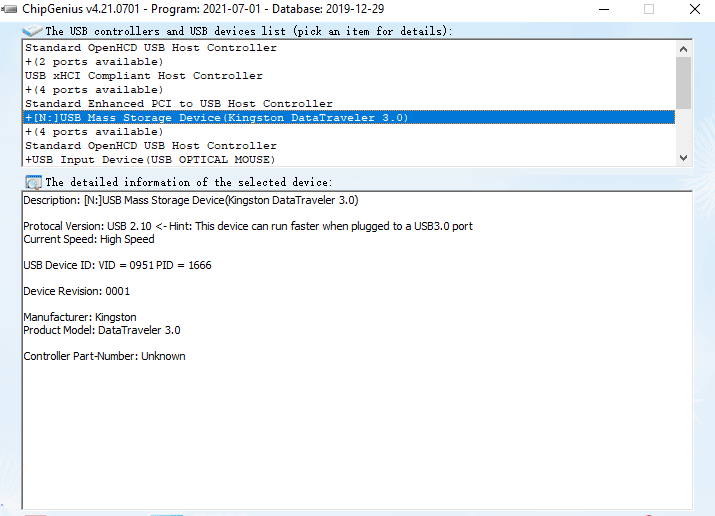Click the Product Model: DataTraveler 3.0 line
The image size is (715, 516).
(x=102, y=330)
